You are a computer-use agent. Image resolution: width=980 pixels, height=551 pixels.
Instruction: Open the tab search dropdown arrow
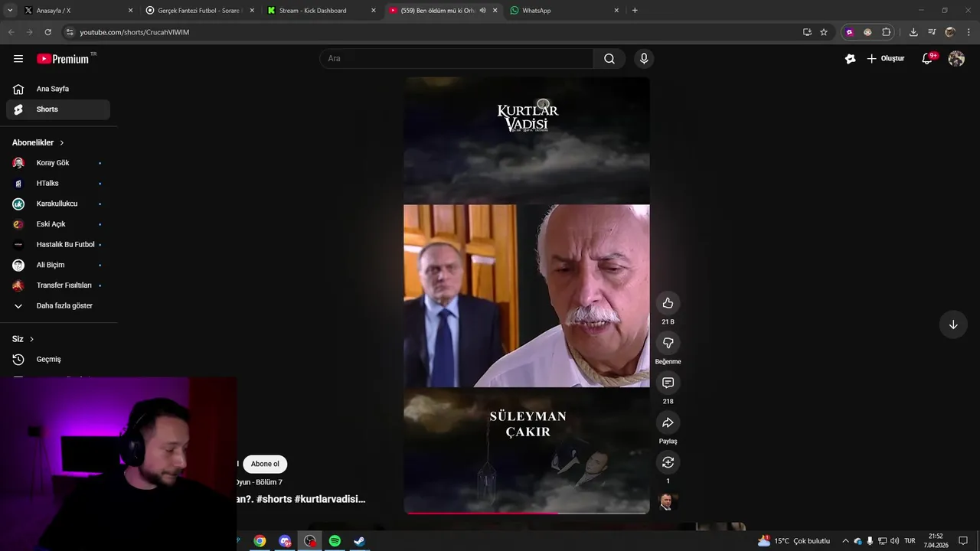click(10, 11)
